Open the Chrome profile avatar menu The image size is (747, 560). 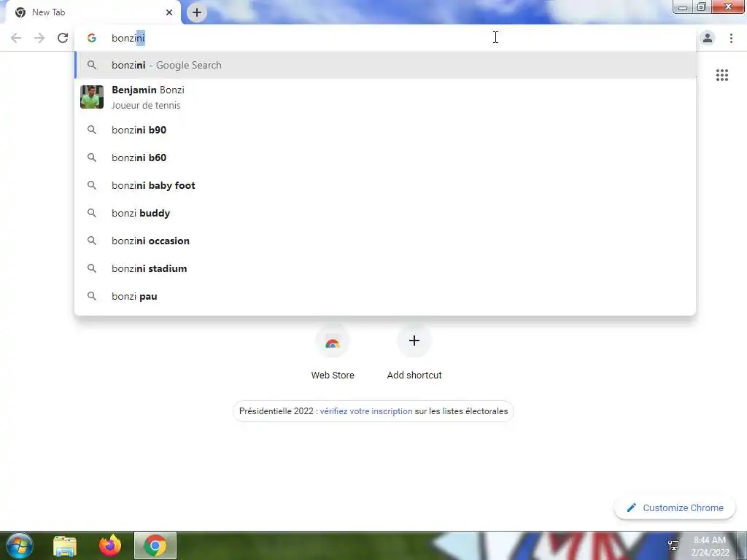click(708, 38)
